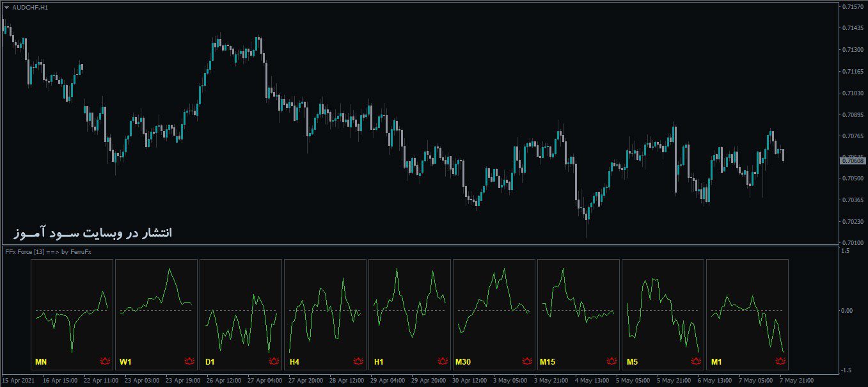Click the alert bell icon in H4 panel
Screen dimensions: 868x387
(357, 360)
